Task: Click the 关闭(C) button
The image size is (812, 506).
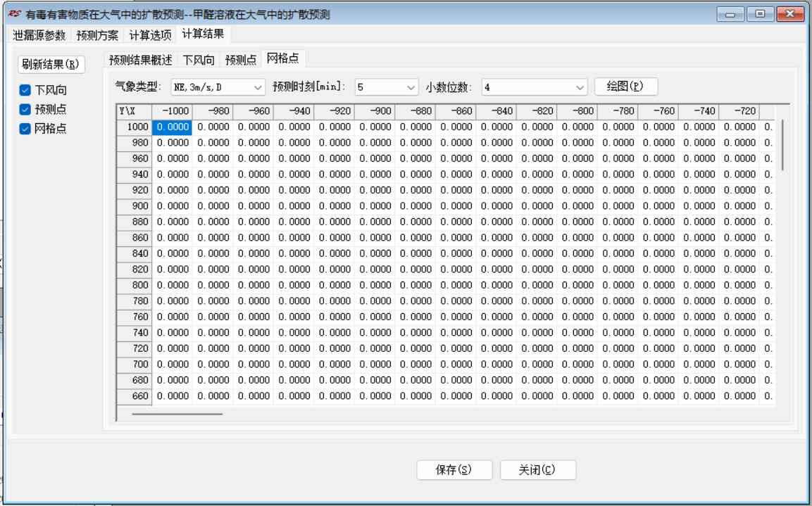Action: click(537, 470)
